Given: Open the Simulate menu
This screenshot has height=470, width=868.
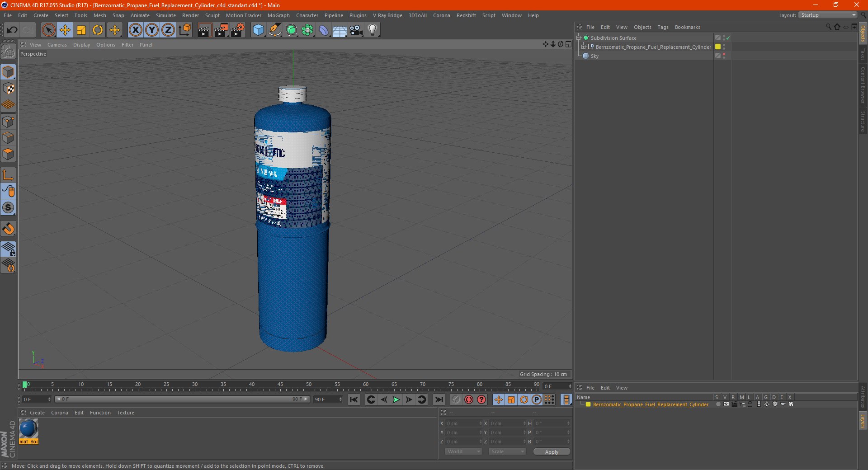Looking at the screenshot, I should point(166,15).
